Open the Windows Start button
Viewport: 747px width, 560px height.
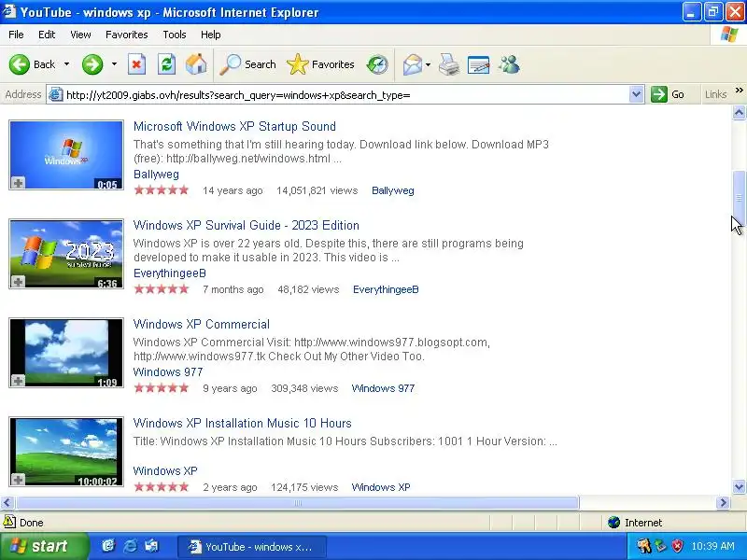tap(44, 546)
